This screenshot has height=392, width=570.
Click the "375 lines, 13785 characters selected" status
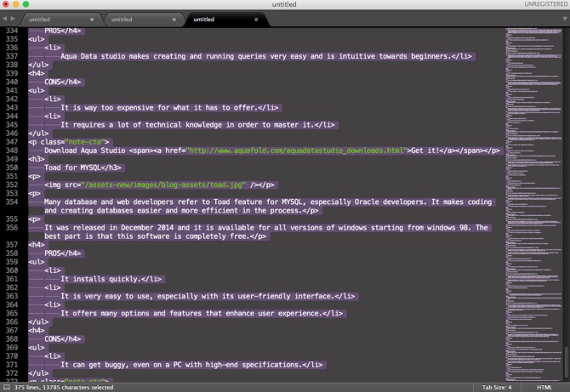coord(64,387)
